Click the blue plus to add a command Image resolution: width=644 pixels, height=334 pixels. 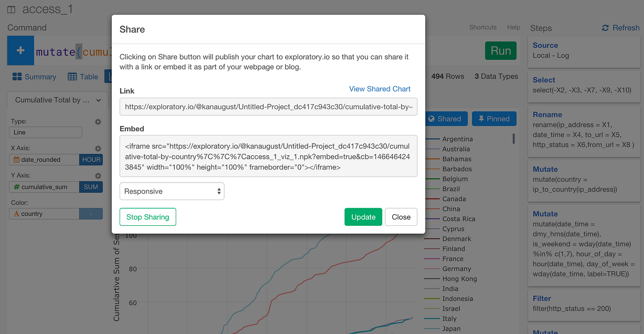click(20, 51)
